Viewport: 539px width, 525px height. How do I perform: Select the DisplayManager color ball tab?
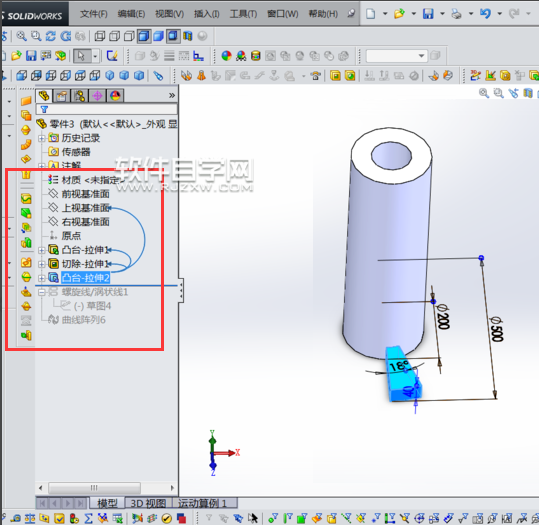point(116,96)
